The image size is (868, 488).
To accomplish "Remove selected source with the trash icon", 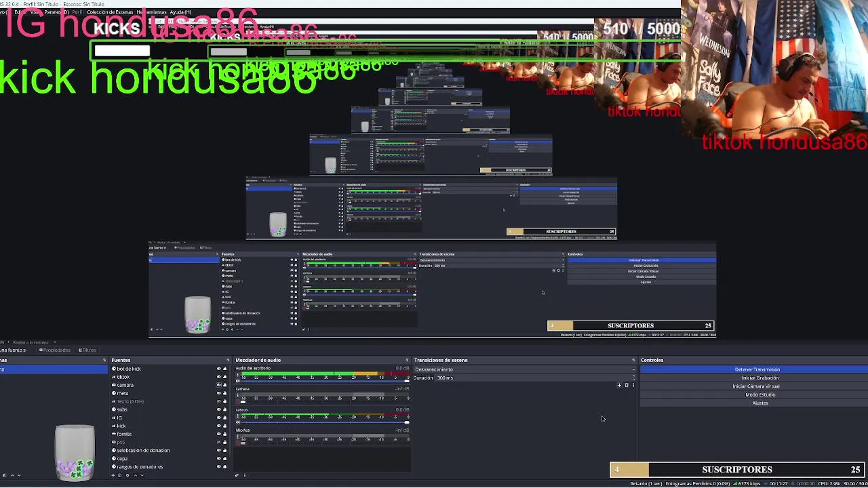I will [x=119, y=475].
